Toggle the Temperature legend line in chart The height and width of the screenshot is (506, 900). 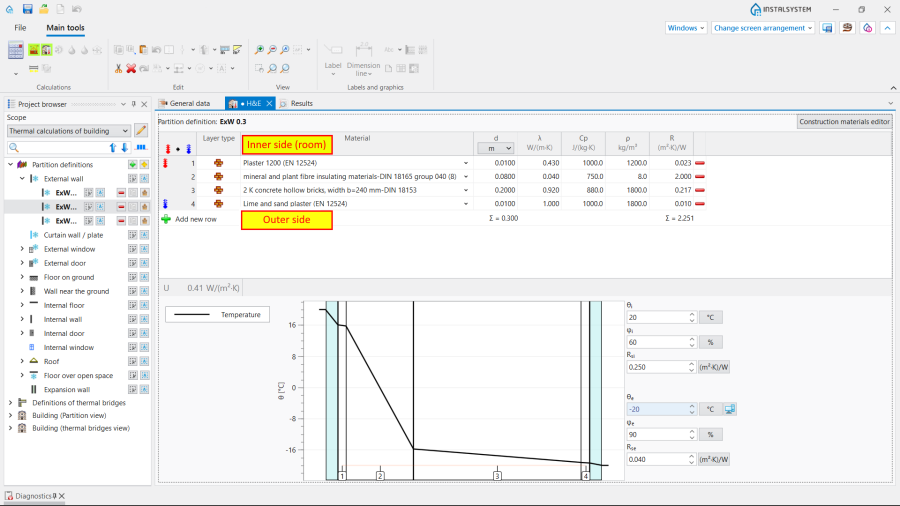(x=213, y=314)
